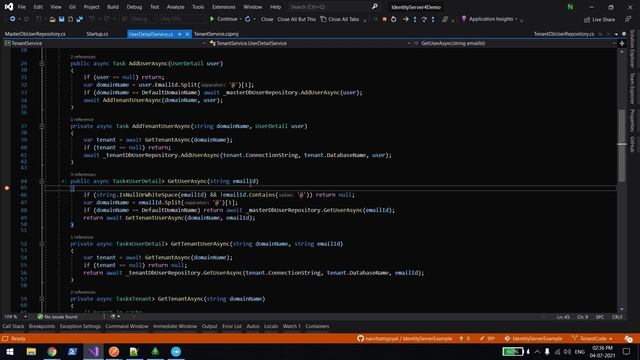
Task: Collapse the GetTenantUserAsync method outline
Action: [42, 244]
